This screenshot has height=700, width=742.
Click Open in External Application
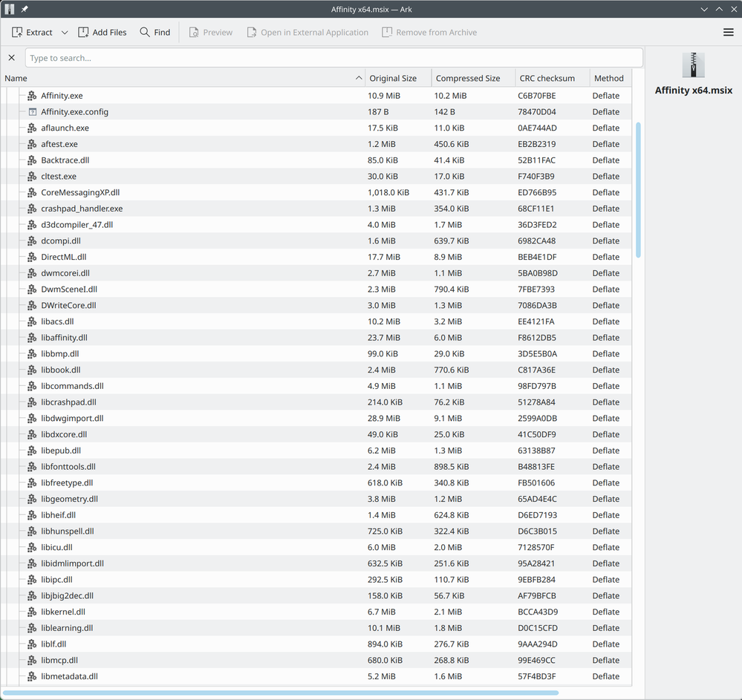(307, 32)
